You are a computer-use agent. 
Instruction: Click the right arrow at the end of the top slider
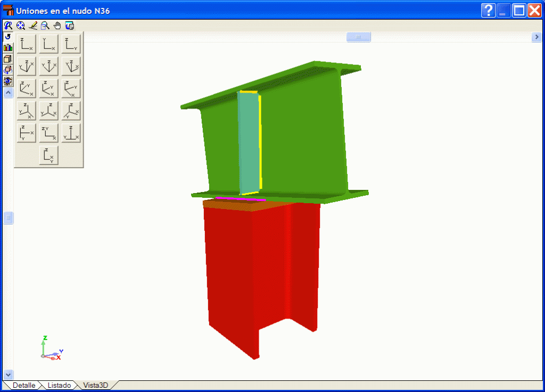[536, 37]
